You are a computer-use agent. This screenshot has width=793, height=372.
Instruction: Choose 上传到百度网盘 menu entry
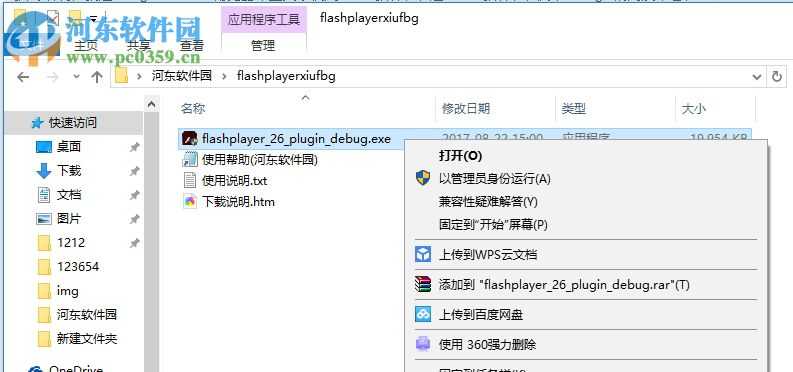coord(480,315)
